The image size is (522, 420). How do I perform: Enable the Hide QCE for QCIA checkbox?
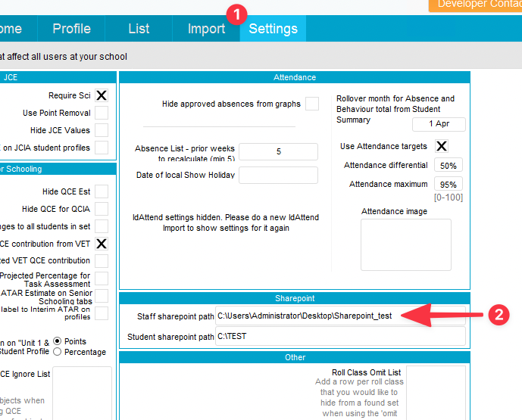click(102, 209)
